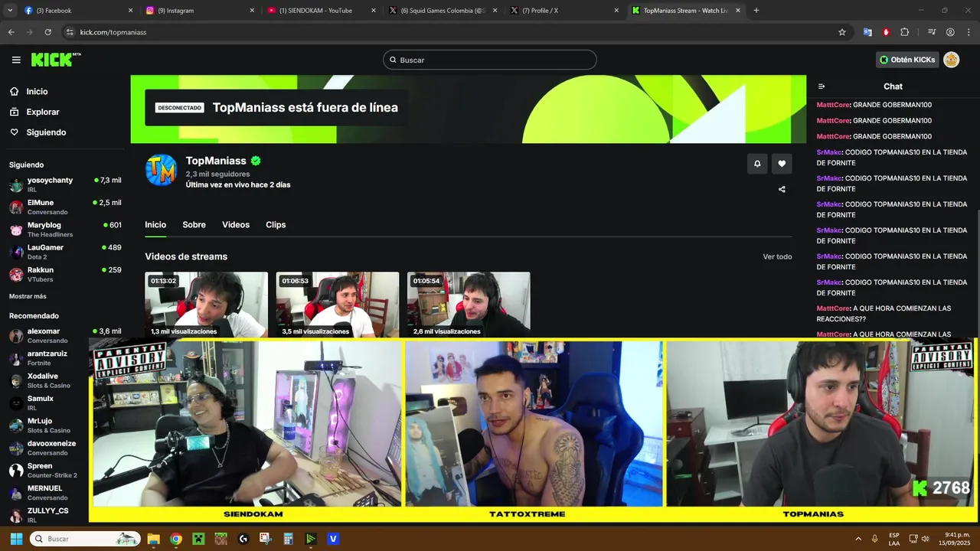Open the user avatar menu at top right

[951, 60]
